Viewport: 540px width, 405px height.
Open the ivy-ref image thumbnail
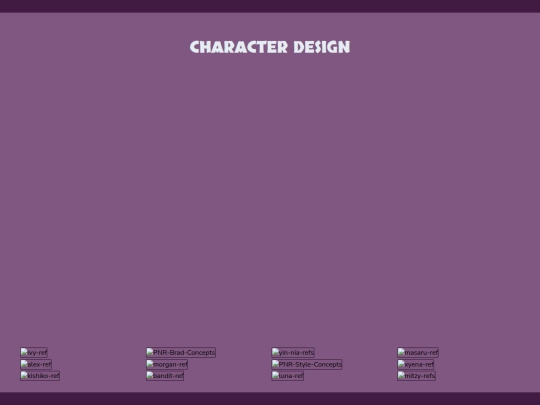pos(34,352)
